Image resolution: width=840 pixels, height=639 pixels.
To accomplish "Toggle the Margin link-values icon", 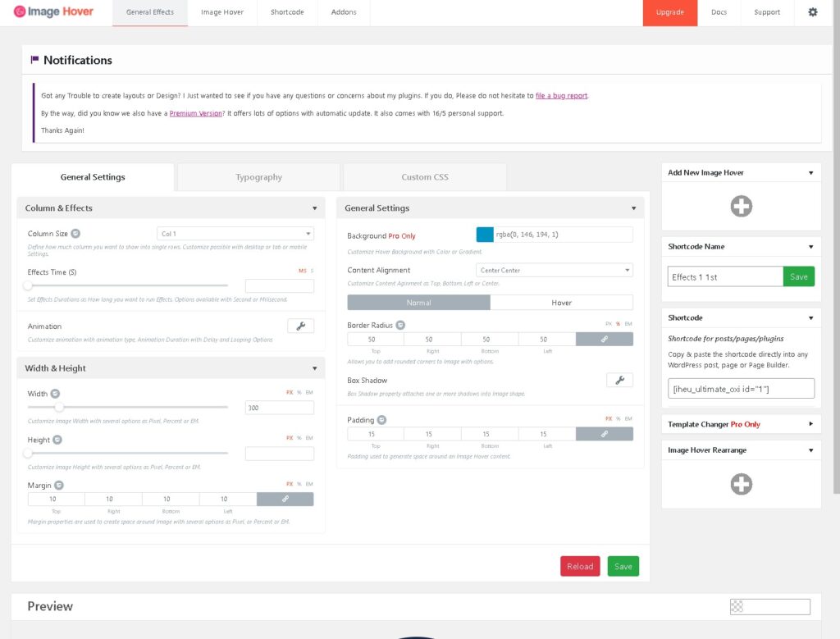I will tap(285, 499).
